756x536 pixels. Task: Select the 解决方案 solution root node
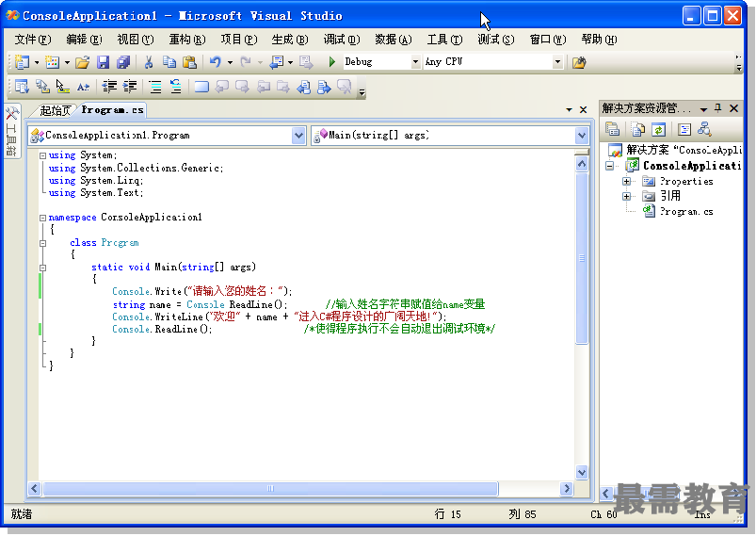[x=684, y=150]
